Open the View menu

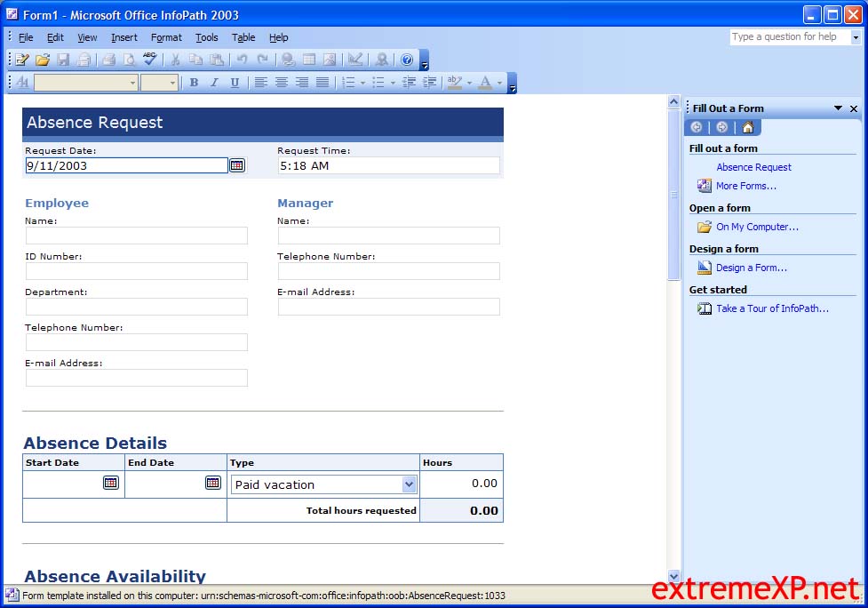click(x=87, y=37)
